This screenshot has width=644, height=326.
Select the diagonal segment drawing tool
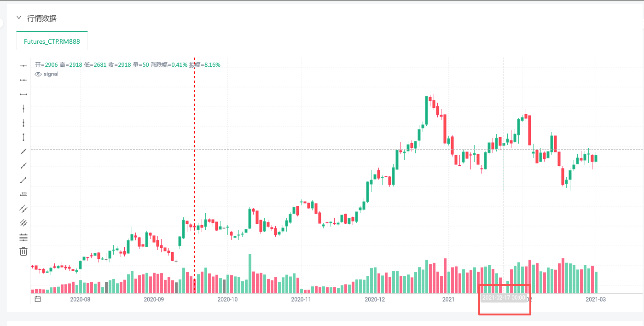click(x=23, y=180)
